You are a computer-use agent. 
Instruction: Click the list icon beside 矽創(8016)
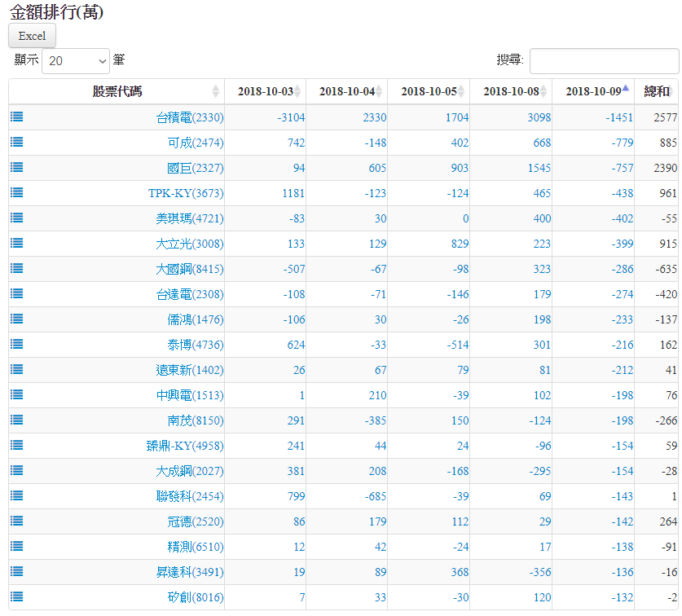(17, 596)
